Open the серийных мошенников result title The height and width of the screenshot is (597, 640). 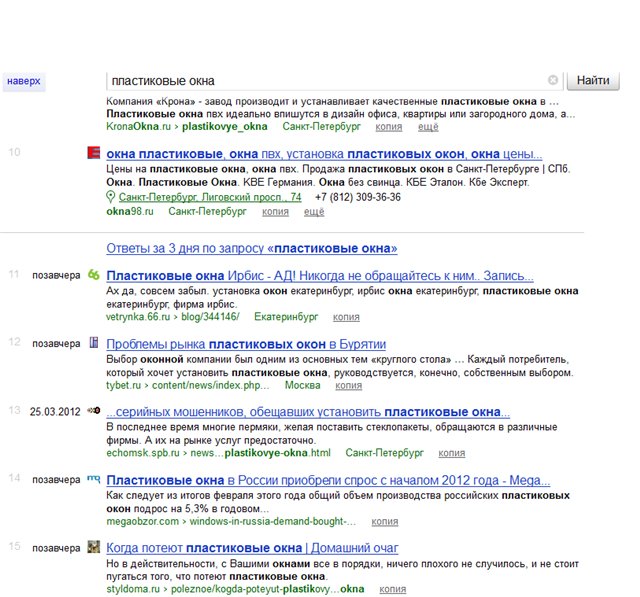(x=308, y=412)
